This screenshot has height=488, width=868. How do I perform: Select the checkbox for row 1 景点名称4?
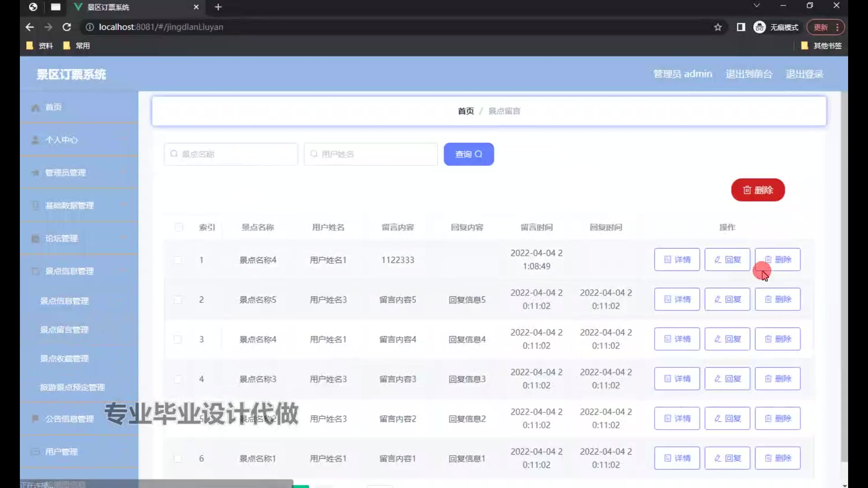coord(178,260)
